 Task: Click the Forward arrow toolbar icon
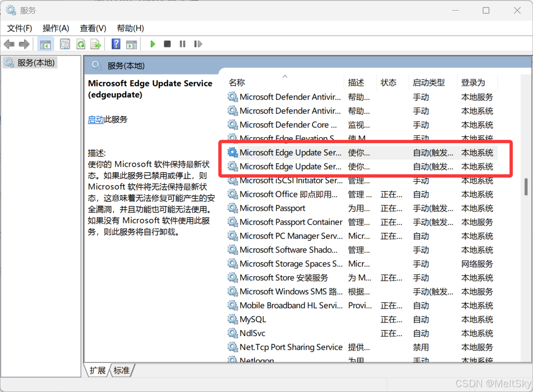(24, 44)
